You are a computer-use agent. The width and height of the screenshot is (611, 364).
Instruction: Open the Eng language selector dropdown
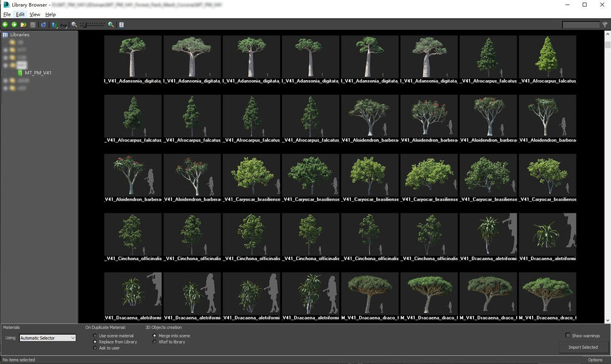(63, 26)
